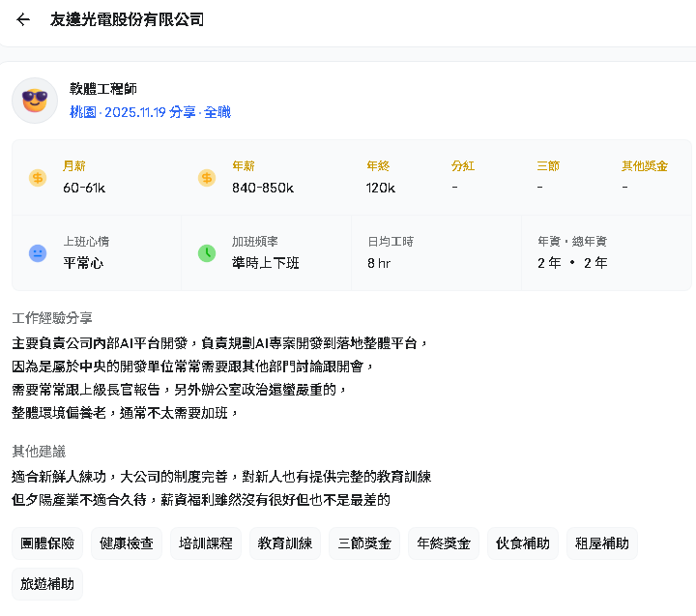
Task: Go back using the left arrow icon
Action: 23,19
